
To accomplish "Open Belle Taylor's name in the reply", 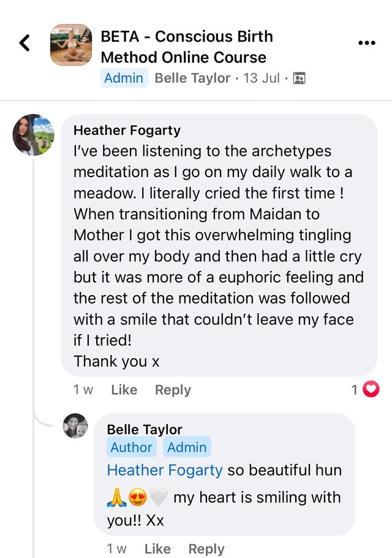I will tap(145, 429).
